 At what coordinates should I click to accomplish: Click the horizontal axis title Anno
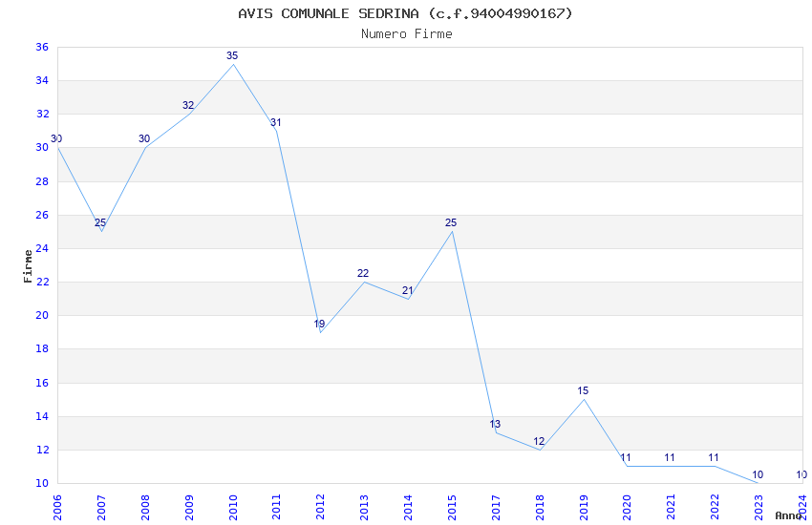788,515
